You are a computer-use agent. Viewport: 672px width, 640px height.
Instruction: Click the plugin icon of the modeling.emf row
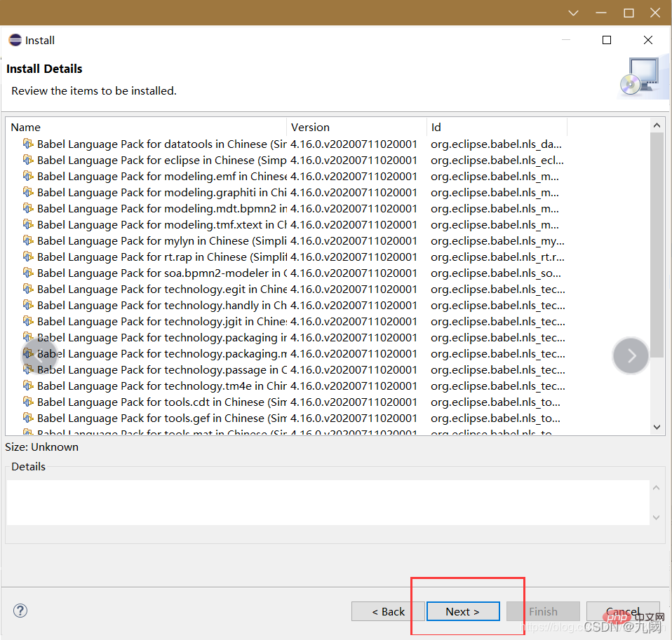pyautogui.click(x=28, y=176)
